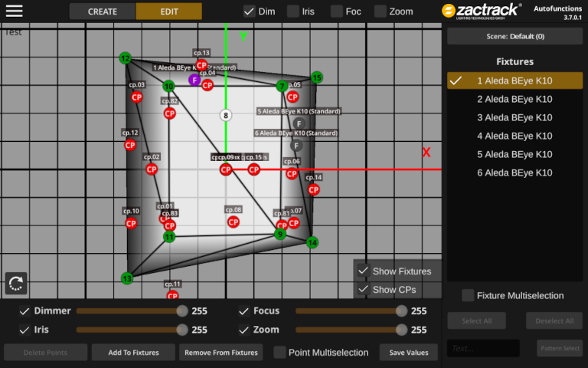Screen dimensions: 588x368
Task: Select green corner point 10
Action: pos(168,87)
